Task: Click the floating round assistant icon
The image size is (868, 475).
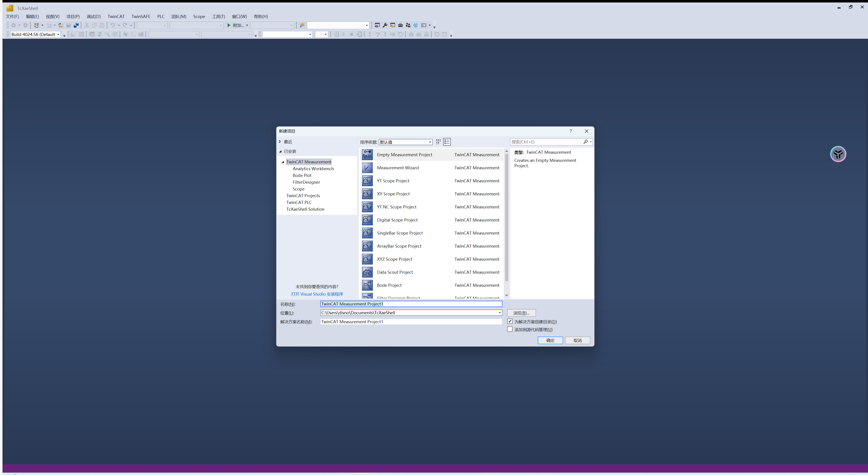Action: point(838,154)
